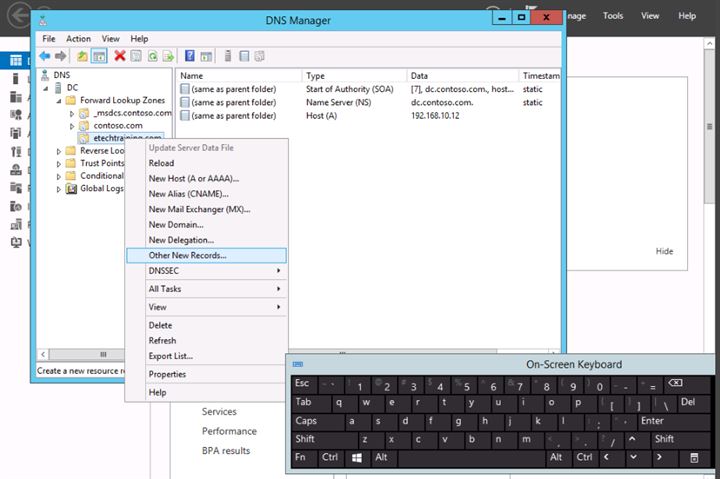Screen dimensions: 720x479
Task: Toggle Caps key on On-Screen Keyboard
Action: pos(306,421)
